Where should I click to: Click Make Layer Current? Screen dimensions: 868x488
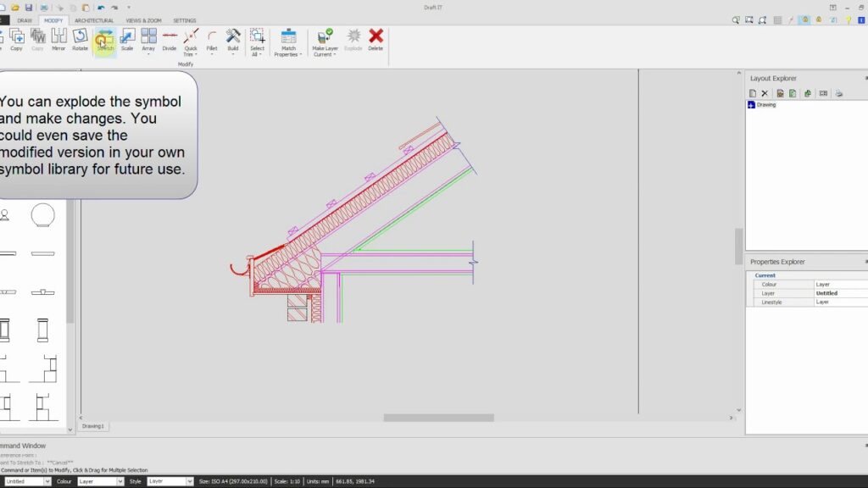[x=325, y=42]
